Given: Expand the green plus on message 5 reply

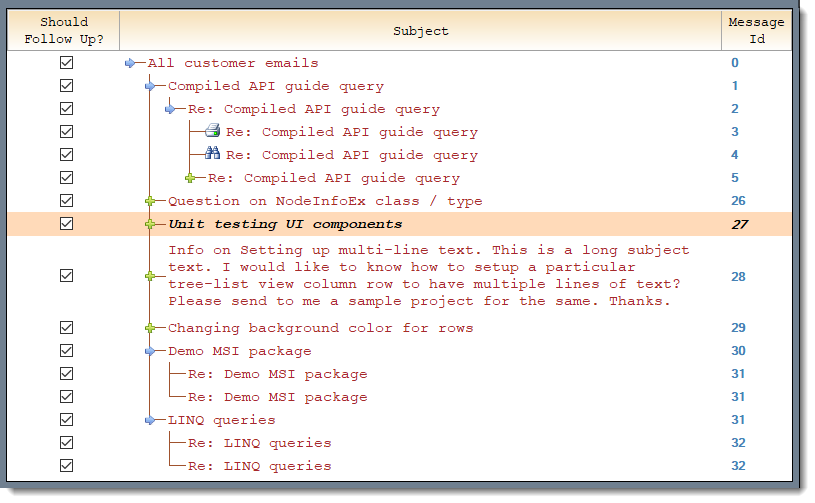Looking at the screenshot, I should point(190,178).
